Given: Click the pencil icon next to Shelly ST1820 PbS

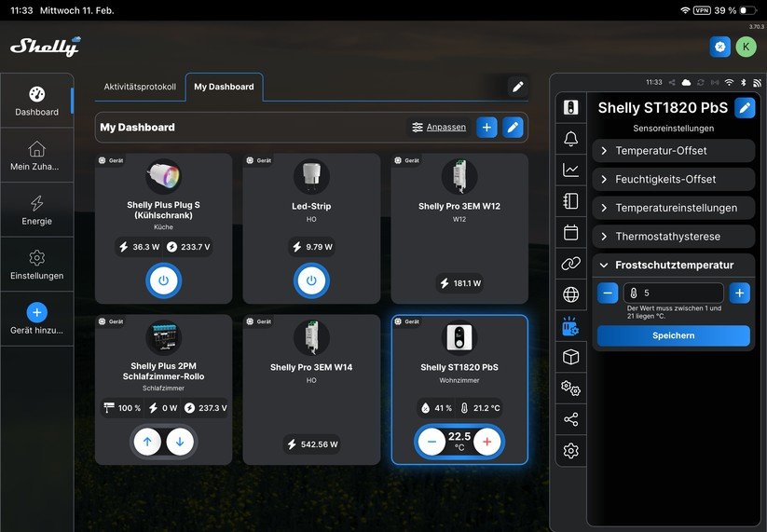Looking at the screenshot, I should pyautogui.click(x=744, y=108).
